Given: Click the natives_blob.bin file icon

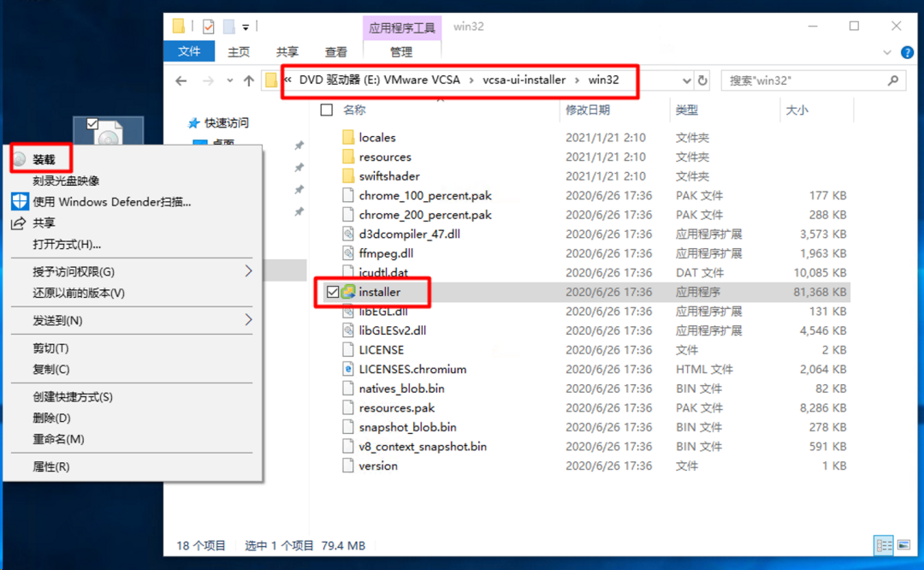Looking at the screenshot, I should (348, 389).
